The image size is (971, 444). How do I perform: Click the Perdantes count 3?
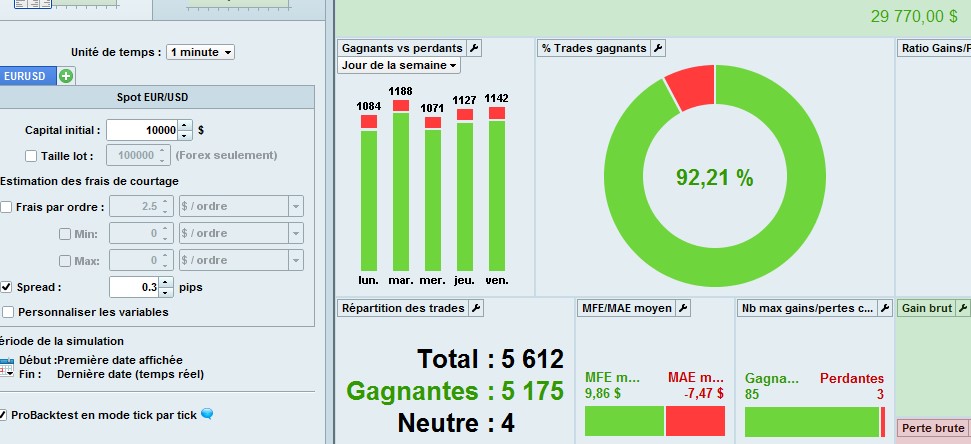[x=880, y=394]
